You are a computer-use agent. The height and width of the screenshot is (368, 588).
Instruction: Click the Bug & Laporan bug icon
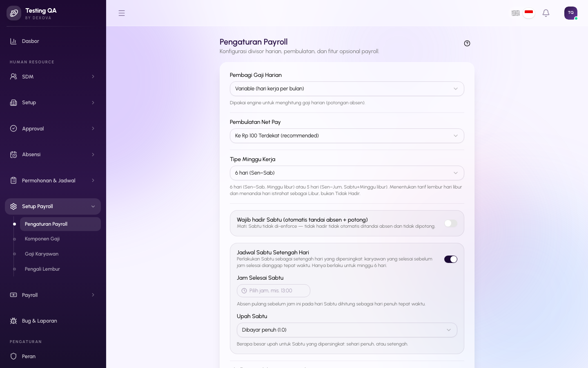click(x=13, y=321)
